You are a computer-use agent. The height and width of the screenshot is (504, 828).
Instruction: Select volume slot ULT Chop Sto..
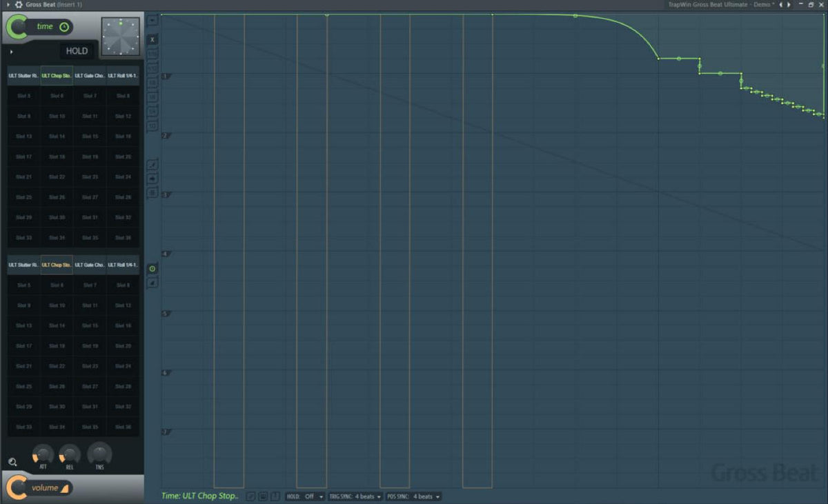click(57, 265)
